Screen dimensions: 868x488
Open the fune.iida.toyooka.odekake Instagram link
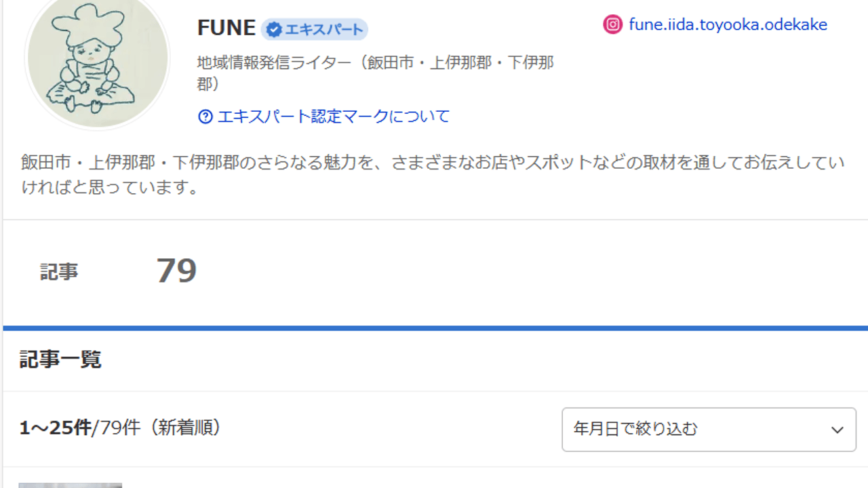728,25
